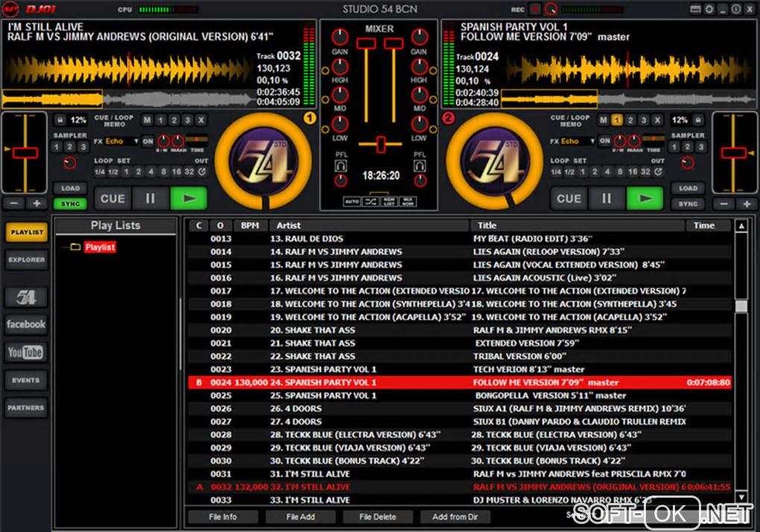
Task: Click the left channel GAIN knob
Action: [x=340, y=37]
